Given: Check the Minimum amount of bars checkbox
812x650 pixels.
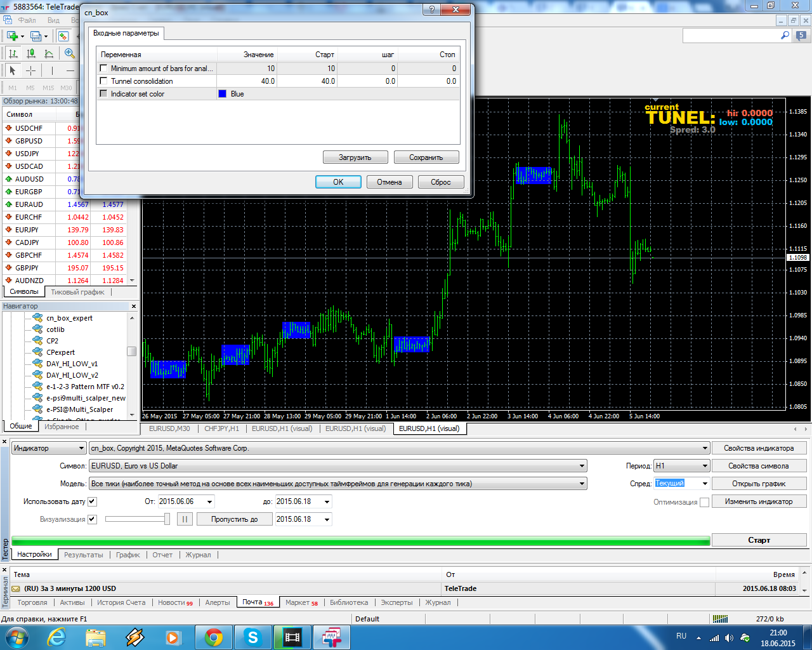Looking at the screenshot, I should pos(103,68).
